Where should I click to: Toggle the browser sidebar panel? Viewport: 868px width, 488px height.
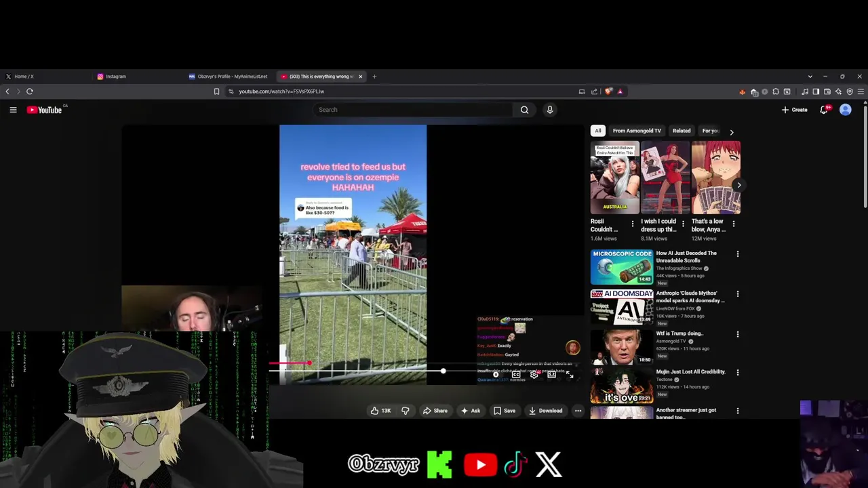click(816, 91)
